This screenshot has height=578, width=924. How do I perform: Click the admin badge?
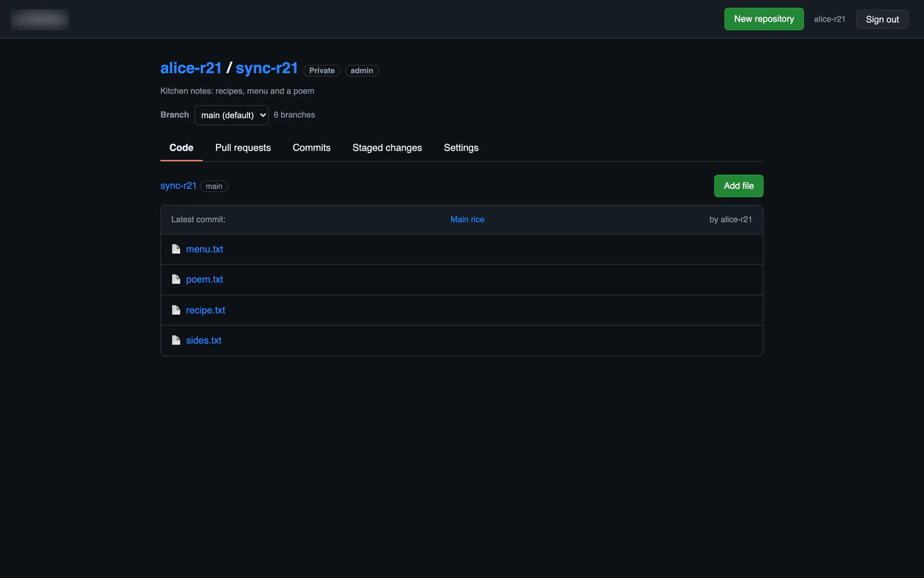[362, 71]
